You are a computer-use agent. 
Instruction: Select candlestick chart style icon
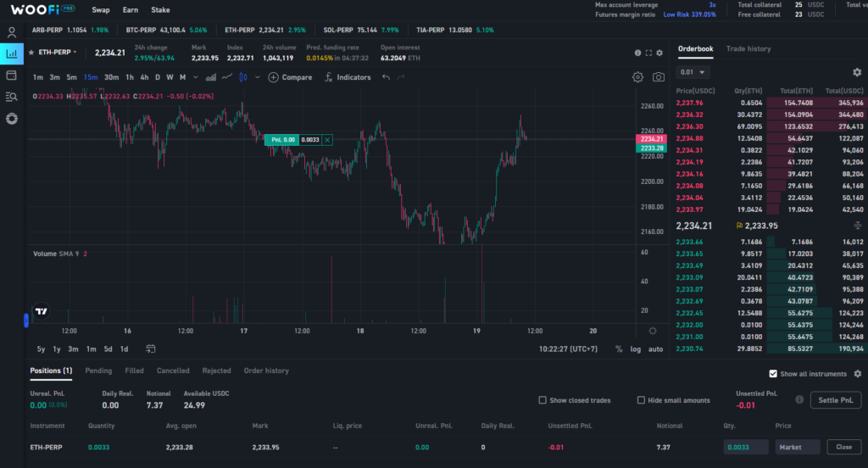[243, 77]
